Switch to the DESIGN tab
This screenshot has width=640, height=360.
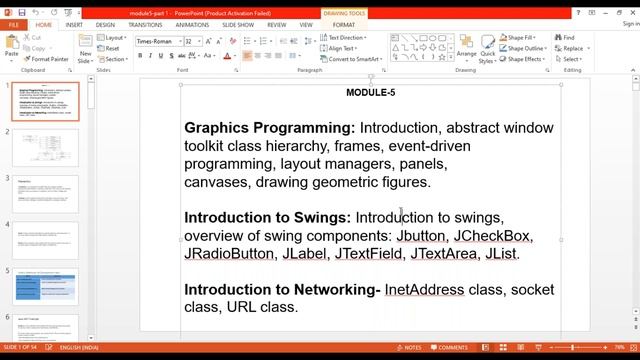(x=105, y=25)
